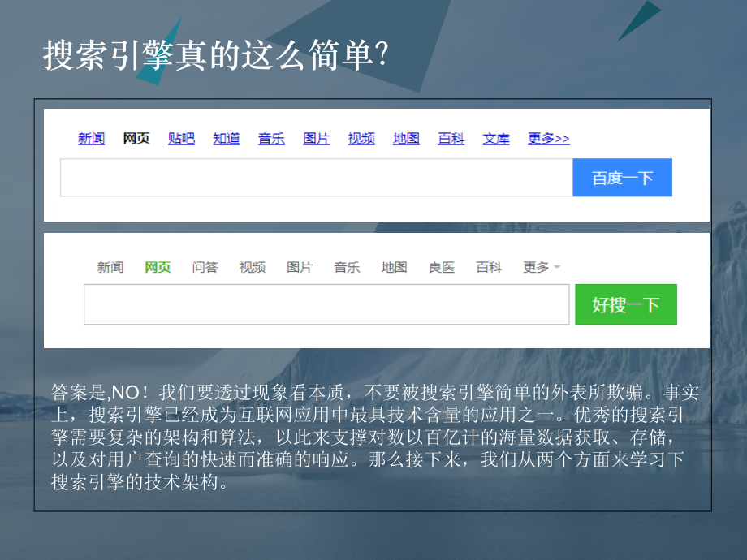The image size is (747, 560).
Task: Select the gray 新闻 tab in Haosou bar
Action: (110, 267)
